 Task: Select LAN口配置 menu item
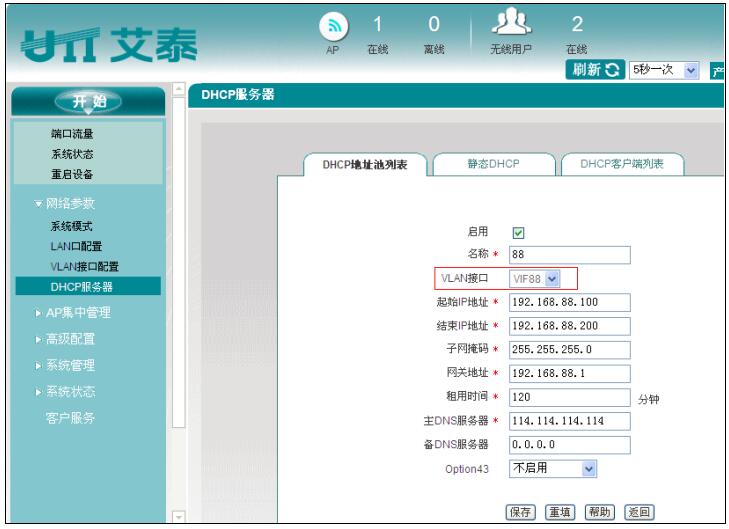[76, 246]
